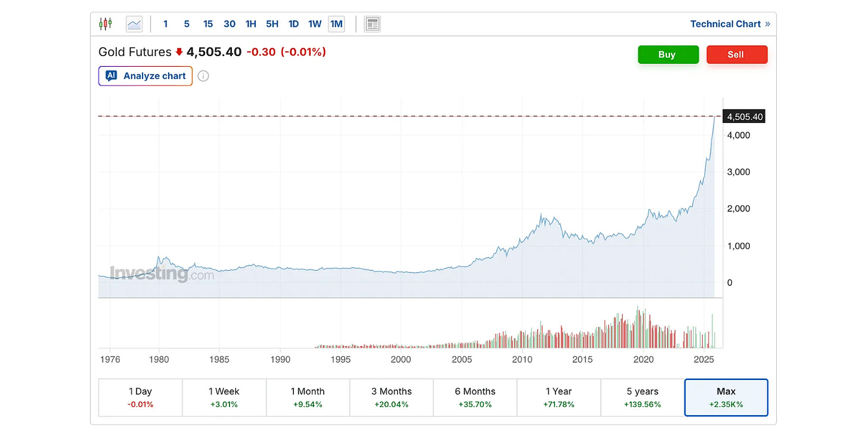The image size is (868, 442).
Task: Click the Investing.com watermark logo
Action: point(162,274)
